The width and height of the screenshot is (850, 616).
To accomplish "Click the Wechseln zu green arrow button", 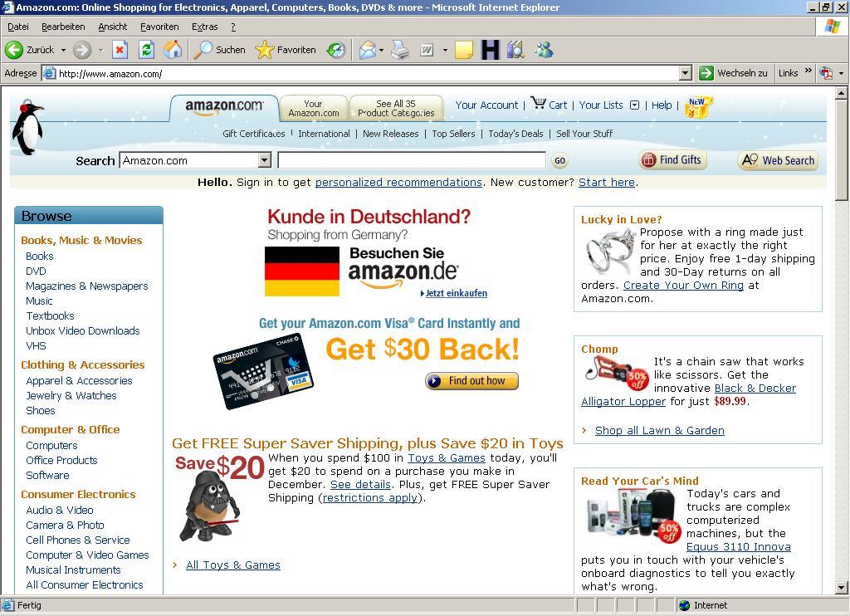I will (706, 73).
